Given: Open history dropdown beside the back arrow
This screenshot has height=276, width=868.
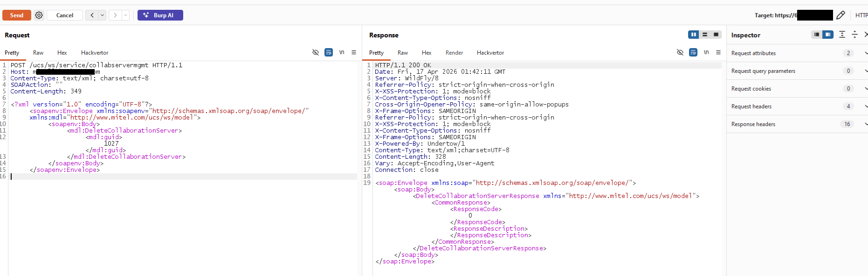Looking at the screenshot, I should pyautogui.click(x=102, y=15).
